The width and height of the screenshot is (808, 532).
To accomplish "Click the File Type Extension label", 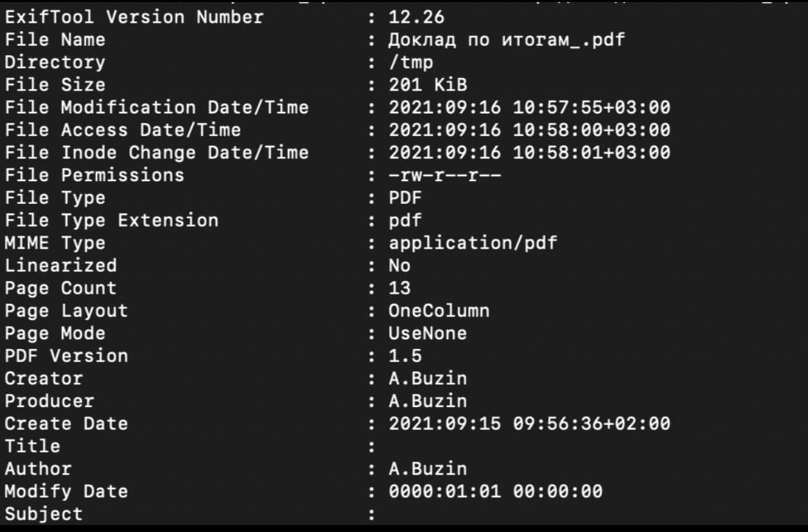I will pos(111,220).
